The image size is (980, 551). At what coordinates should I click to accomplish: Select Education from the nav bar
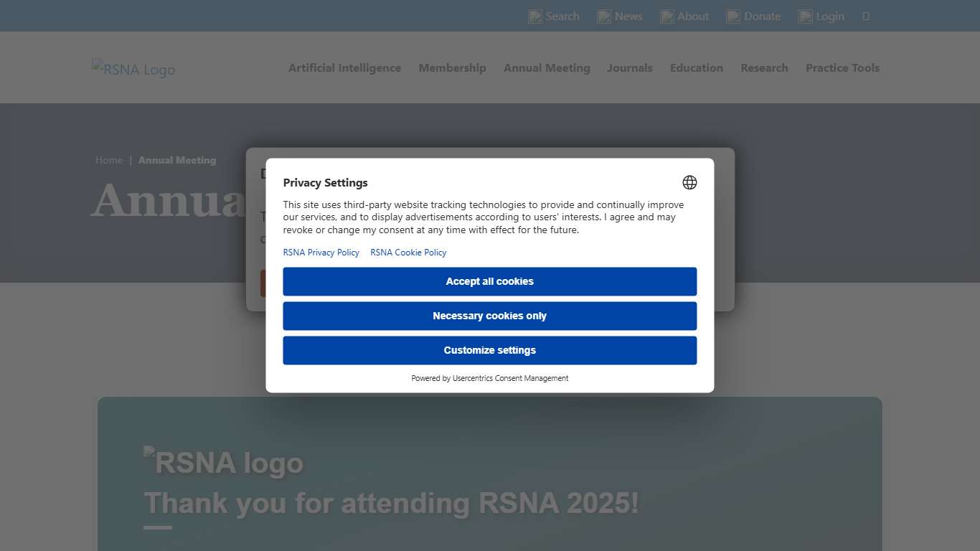tap(696, 67)
